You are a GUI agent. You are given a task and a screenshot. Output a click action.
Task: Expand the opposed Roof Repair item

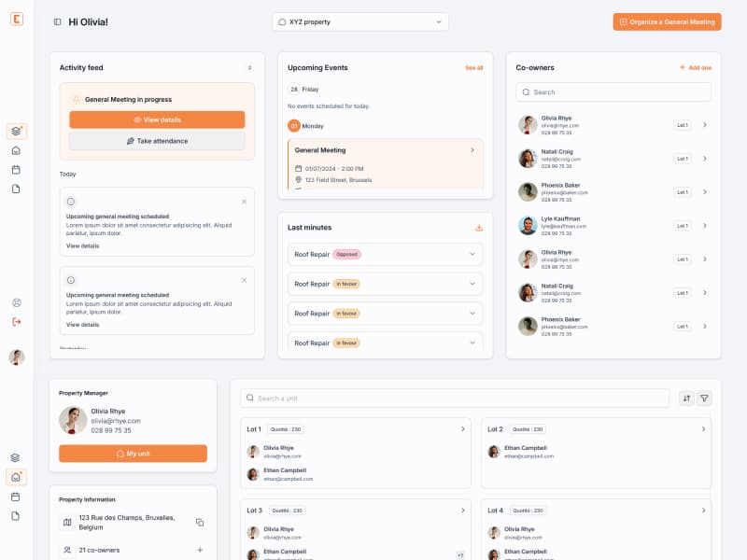click(x=472, y=254)
